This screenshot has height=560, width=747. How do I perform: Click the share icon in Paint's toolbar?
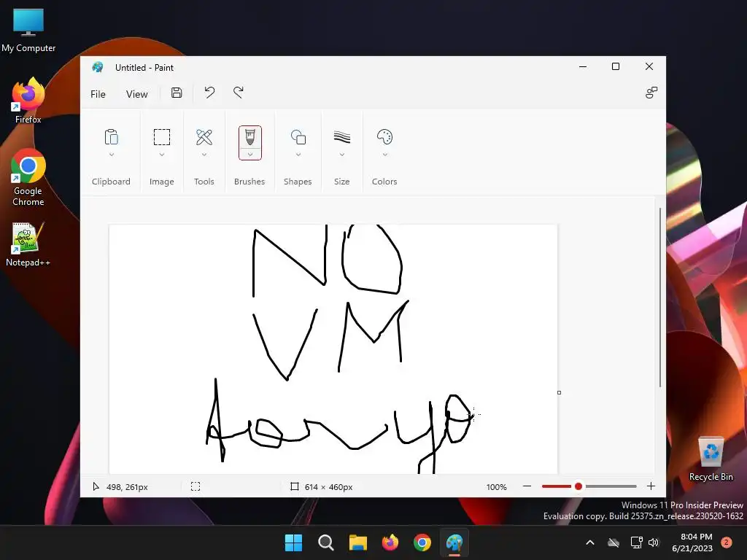coord(651,93)
